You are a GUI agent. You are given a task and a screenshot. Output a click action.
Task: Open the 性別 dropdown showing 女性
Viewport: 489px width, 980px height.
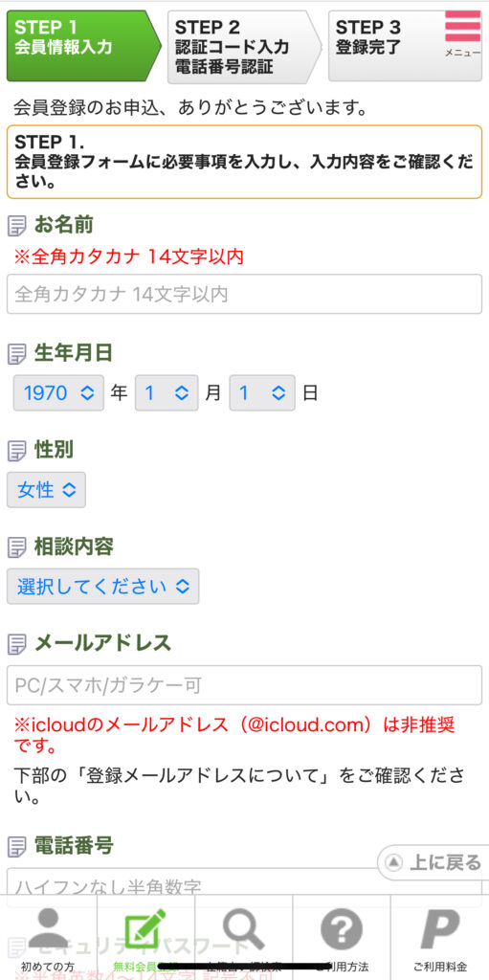46,489
